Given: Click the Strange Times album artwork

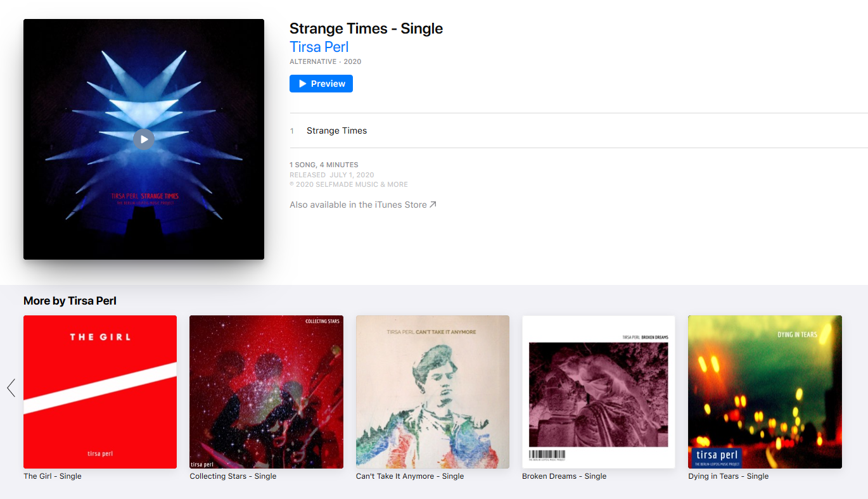Looking at the screenshot, I should (144, 139).
